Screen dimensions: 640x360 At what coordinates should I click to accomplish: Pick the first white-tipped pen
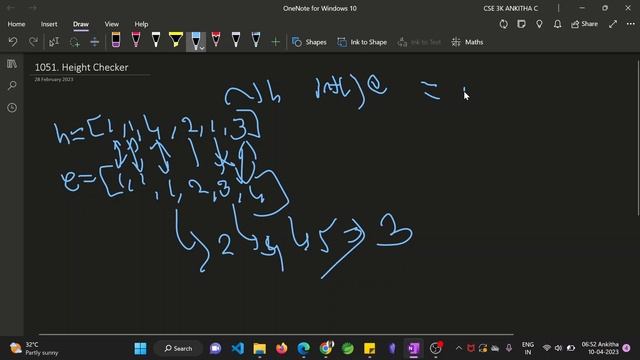156,40
